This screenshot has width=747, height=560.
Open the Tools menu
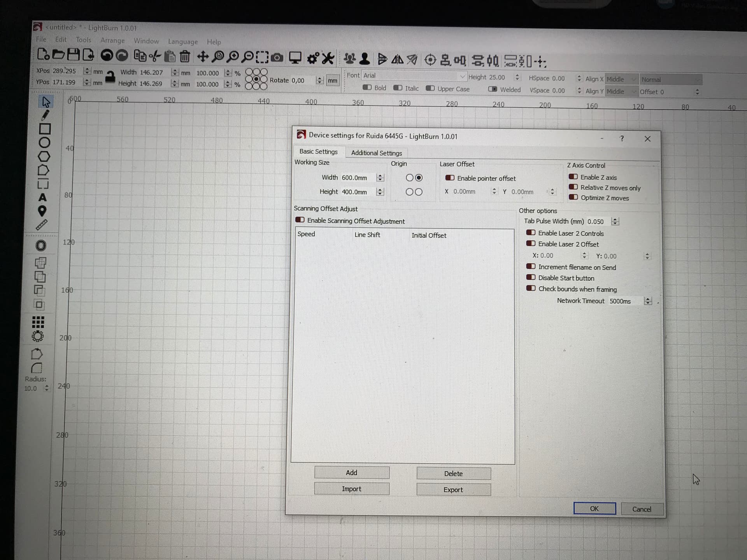[83, 40]
